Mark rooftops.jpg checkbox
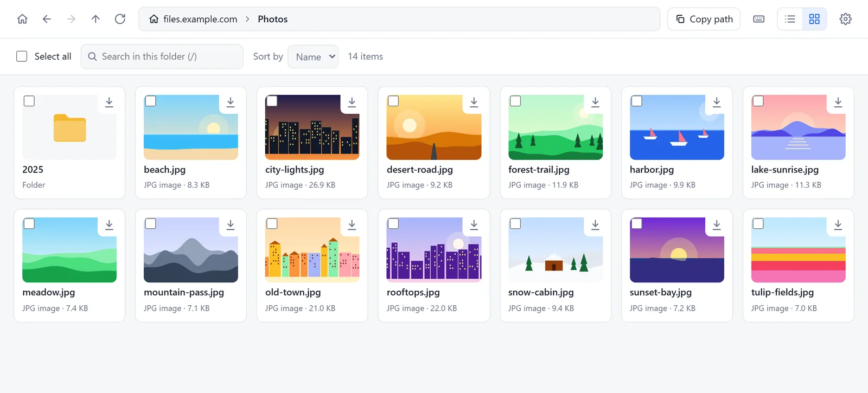 pyautogui.click(x=394, y=223)
